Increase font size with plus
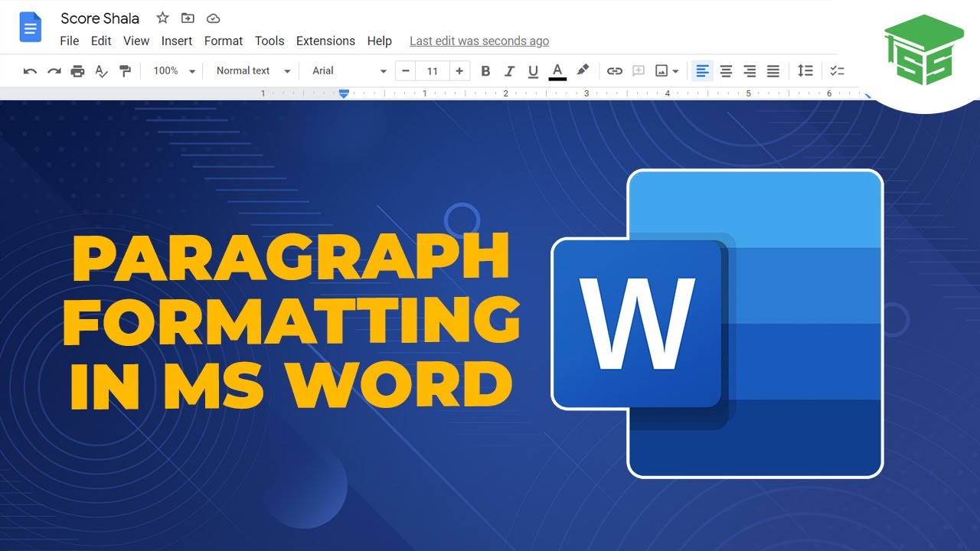Image resolution: width=980 pixels, height=551 pixels. (459, 71)
